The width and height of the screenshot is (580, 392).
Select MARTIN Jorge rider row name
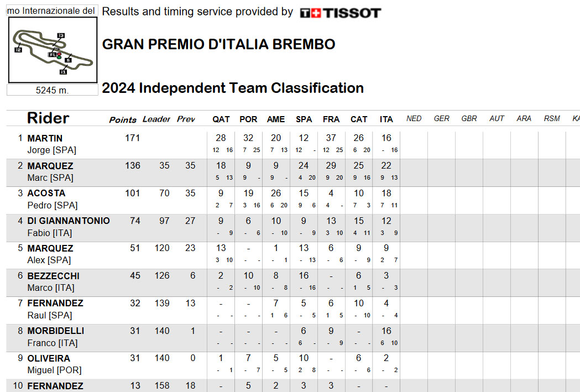[52, 144]
